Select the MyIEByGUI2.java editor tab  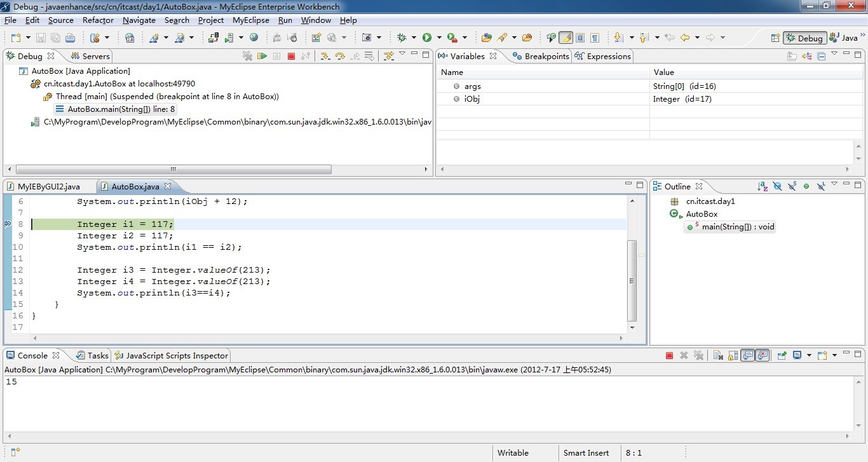coord(48,186)
